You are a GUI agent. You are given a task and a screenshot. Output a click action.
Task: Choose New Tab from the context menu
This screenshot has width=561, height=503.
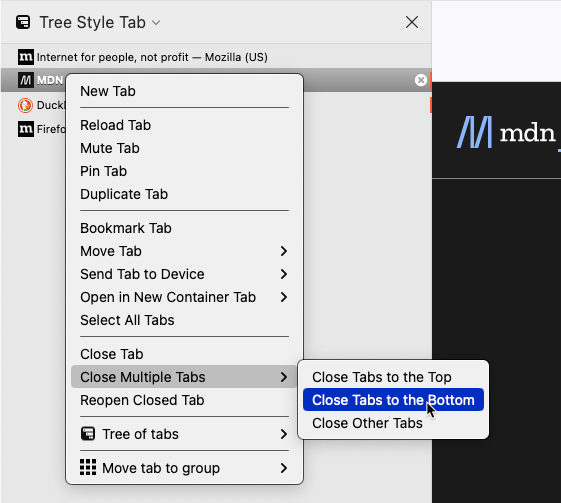(184, 91)
